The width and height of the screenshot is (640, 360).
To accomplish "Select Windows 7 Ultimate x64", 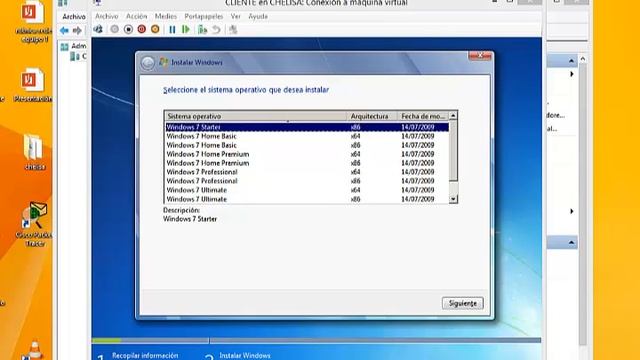I will 307,190.
